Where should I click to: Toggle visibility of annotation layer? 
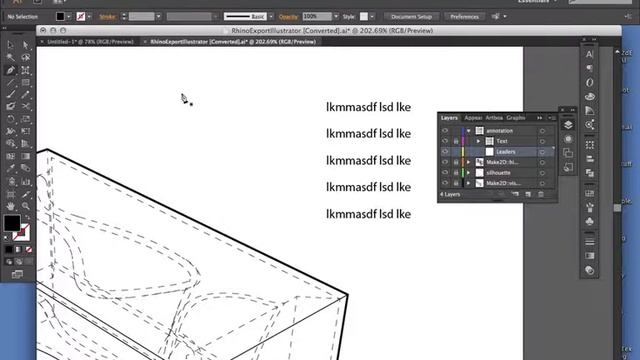tap(445, 131)
